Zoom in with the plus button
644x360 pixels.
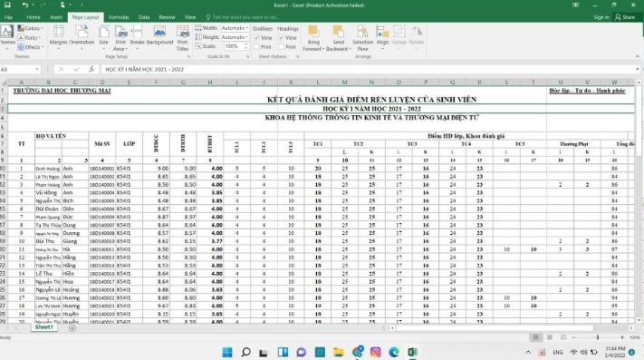point(622,337)
